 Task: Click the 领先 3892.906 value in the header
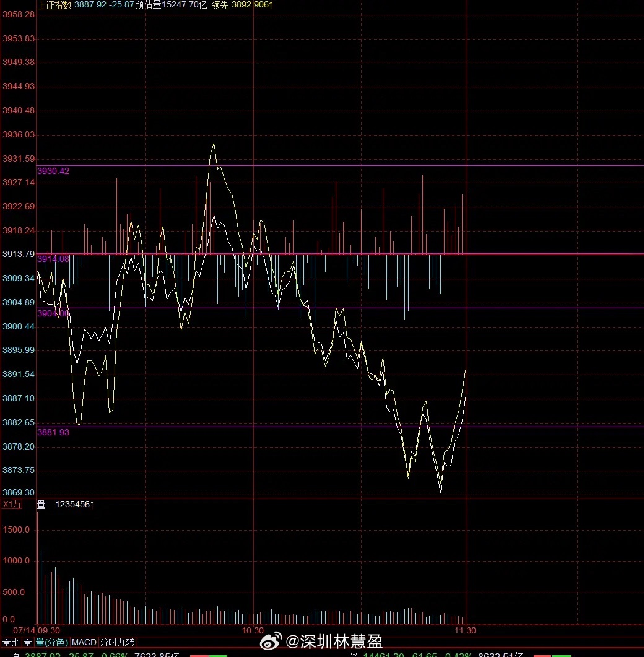pyautogui.click(x=242, y=5)
